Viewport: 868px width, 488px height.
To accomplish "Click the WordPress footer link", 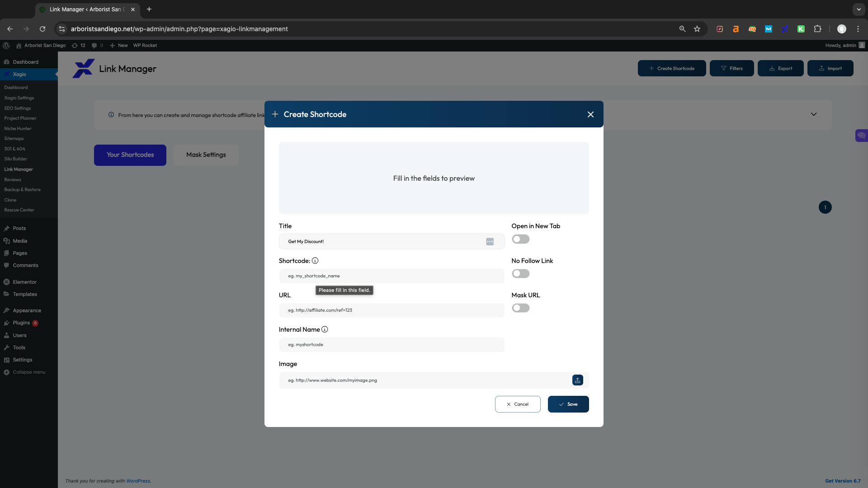I will coord(138,481).
